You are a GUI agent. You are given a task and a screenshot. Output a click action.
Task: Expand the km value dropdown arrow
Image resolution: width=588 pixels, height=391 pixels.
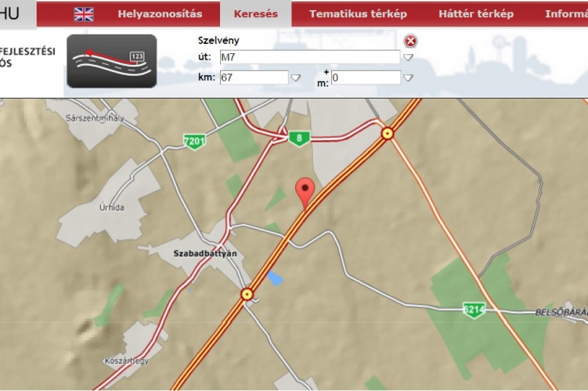296,77
